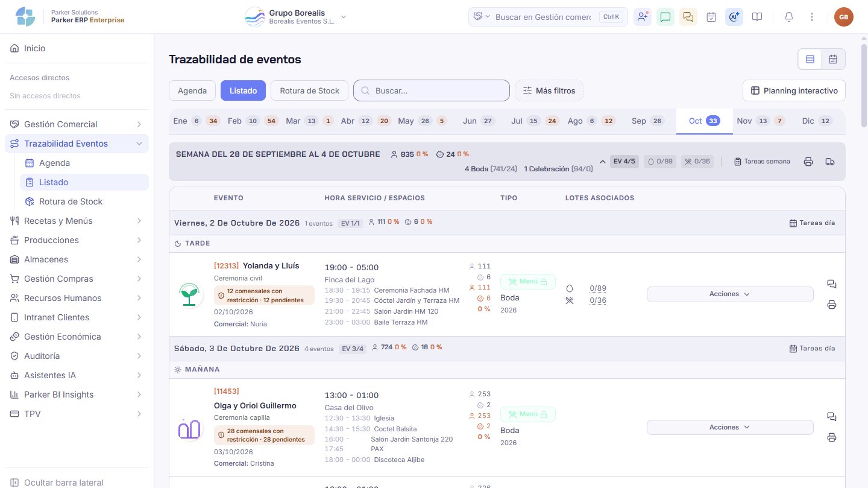The height and width of the screenshot is (488, 868).
Task: Open Tareas día for Viernes 2 de Octubre
Action: click(813, 223)
